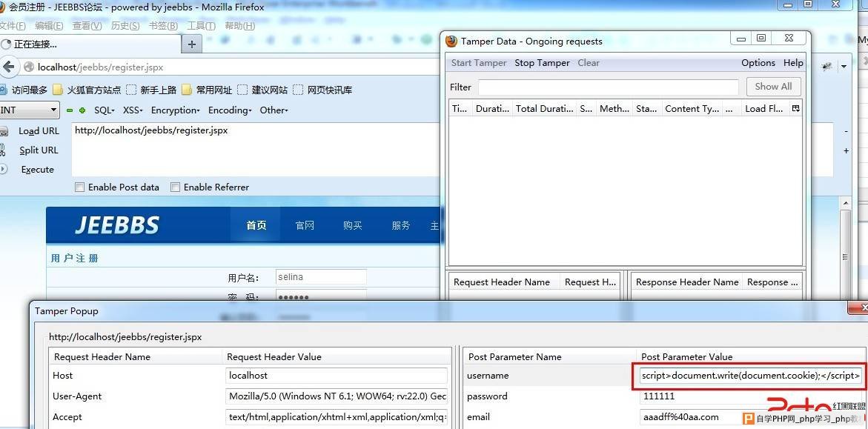Open 建议网站 bookmark
This screenshot has width=868, height=429.
[x=263, y=90]
